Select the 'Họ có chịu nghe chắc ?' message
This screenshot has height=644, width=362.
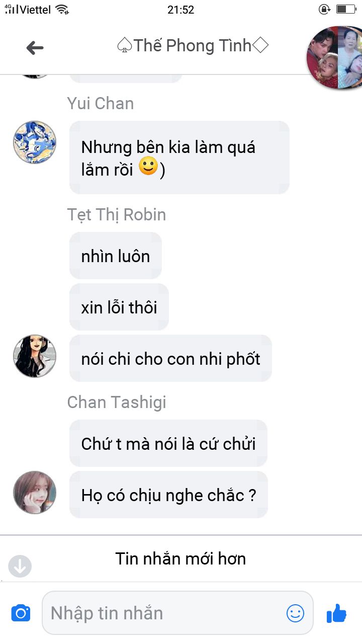click(168, 495)
